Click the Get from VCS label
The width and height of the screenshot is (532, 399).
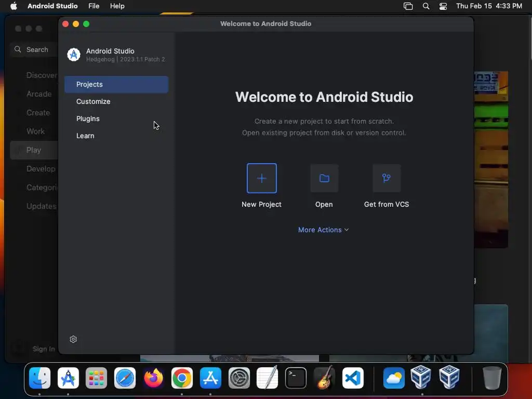[x=387, y=204]
